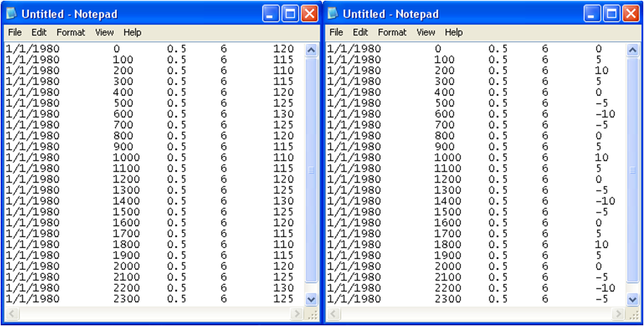
Task: Close the left Notepad window
Action: click(x=310, y=14)
